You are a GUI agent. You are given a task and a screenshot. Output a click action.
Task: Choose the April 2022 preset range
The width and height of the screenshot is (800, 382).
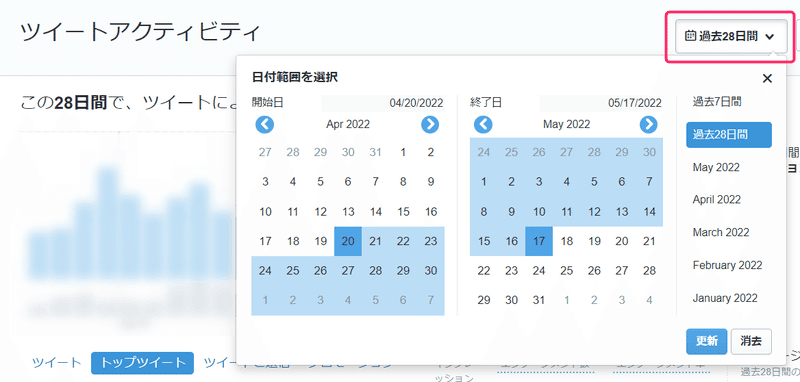click(x=716, y=200)
